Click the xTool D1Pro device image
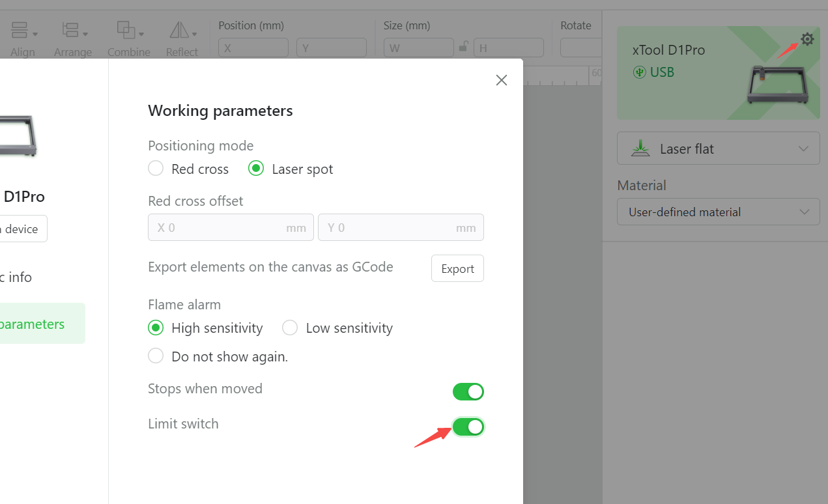Screen dimensions: 828x504 click(777, 83)
